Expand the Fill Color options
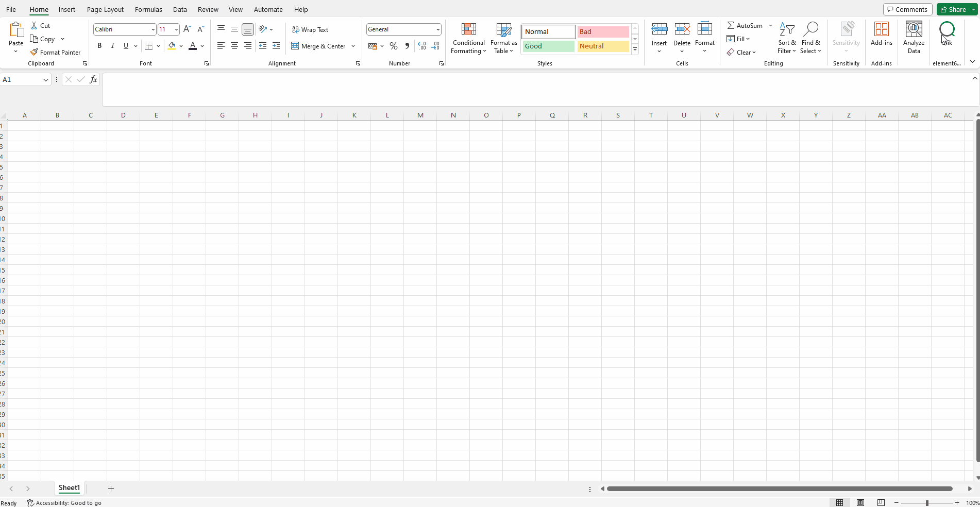Screen dimensions: 980x507 pos(181,46)
